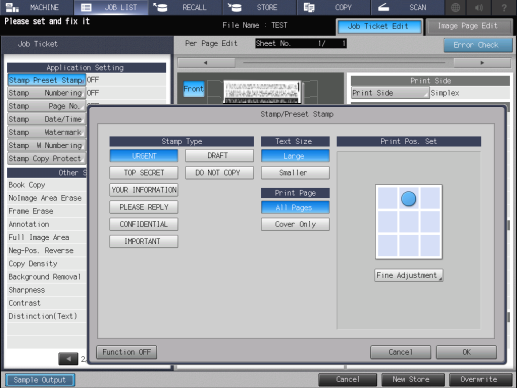517x388 pixels.
Task: Click Copy Density list row
Action: (x=47, y=264)
